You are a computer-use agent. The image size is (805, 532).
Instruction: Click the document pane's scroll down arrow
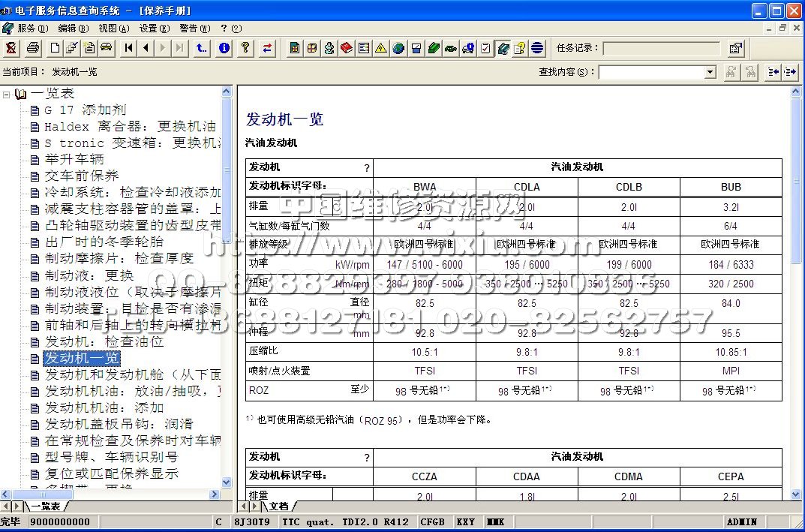click(x=797, y=493)
